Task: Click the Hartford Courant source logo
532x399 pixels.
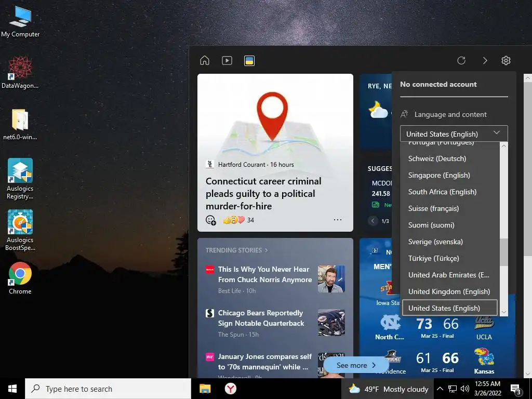Action: [210, 165]
